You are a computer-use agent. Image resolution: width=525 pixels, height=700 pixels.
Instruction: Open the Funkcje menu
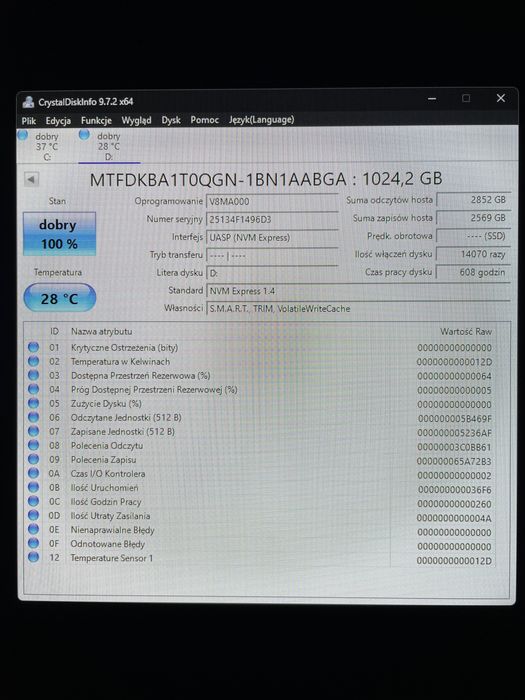[x=96, y=121]
